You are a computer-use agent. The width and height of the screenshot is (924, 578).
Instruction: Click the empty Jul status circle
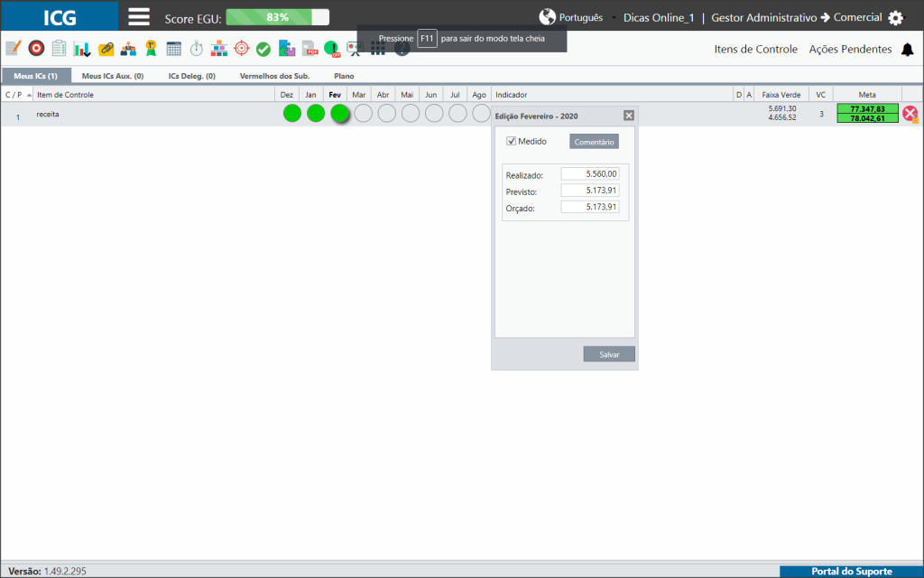coord(457,113)
